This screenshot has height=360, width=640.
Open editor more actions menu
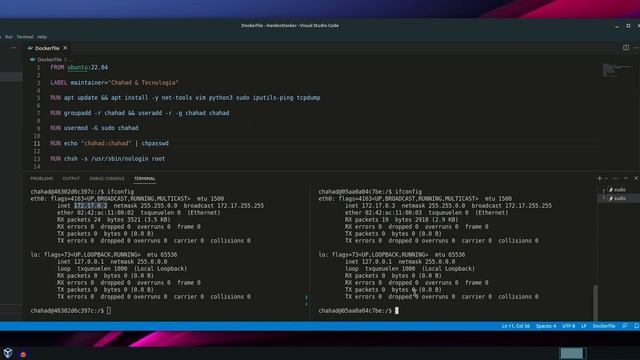(x=636, y=48)
